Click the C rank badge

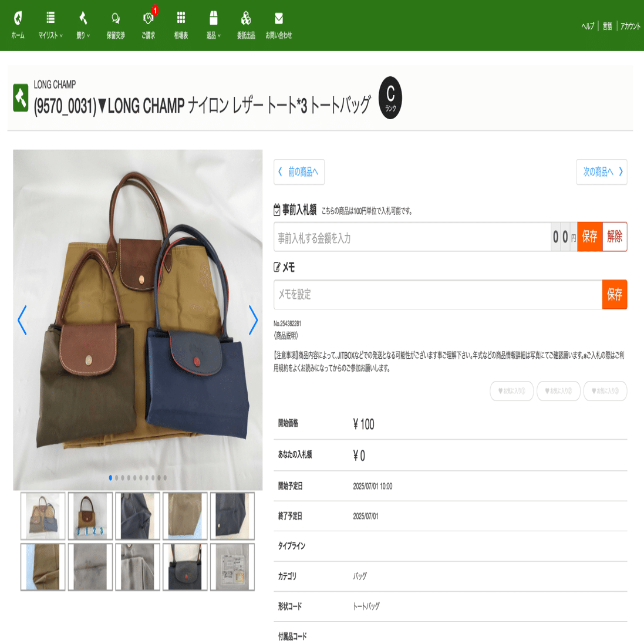(390, 98)
